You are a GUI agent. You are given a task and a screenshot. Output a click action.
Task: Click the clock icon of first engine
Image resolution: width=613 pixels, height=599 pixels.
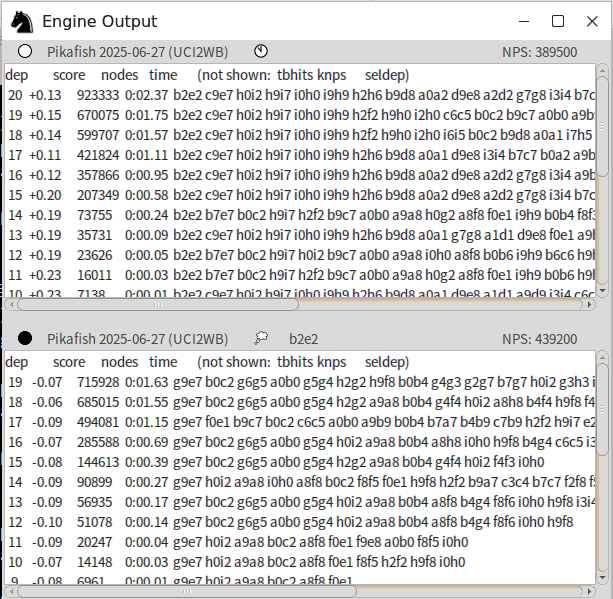[261, 52]
